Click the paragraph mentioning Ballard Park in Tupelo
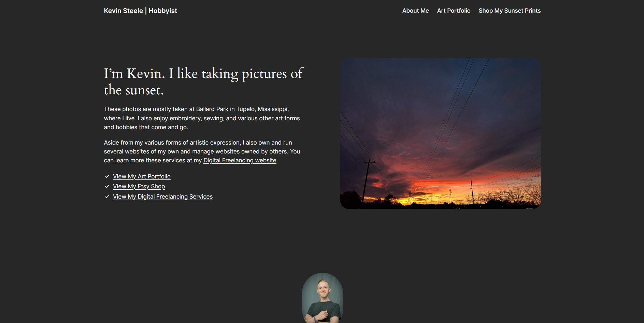Image resolution: width=644 pixels, height=323 pixels. click(x=202, y=118)
